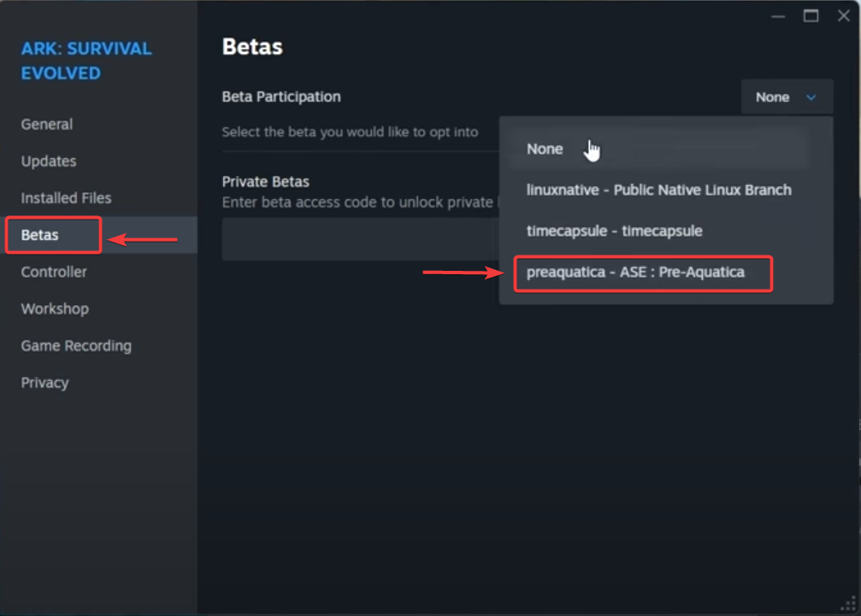Switch to the Updates section
The width and height of the screenshot is (861, 616).
point(49,161)
